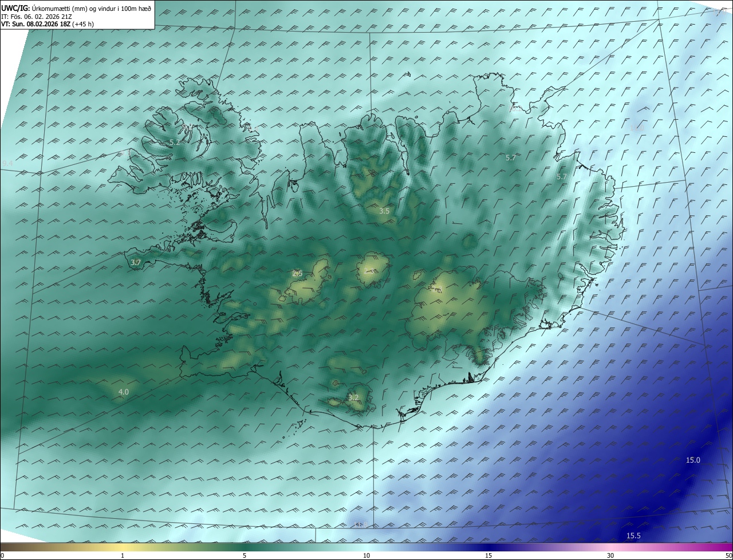Screen dimensions: 733x560
Task: Click the 50 tick on the color scale
Action: tap(728, 556)
